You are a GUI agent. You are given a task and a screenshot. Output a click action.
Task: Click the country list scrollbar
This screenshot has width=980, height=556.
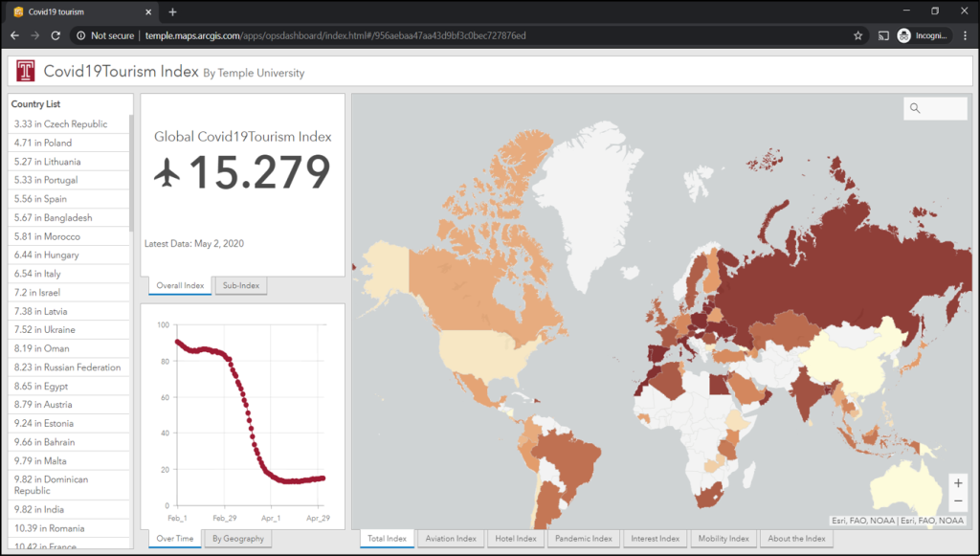(131, 172)
